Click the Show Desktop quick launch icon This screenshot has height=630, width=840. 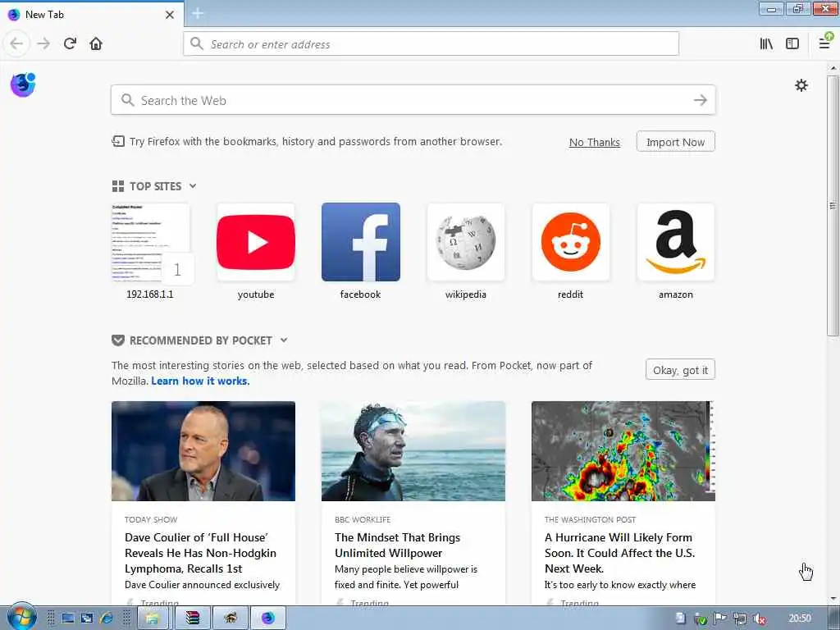pyautogui.click(x=67, y=619)
